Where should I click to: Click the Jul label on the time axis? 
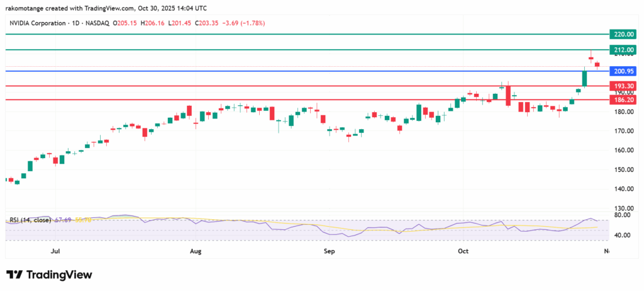coord(55,252)
